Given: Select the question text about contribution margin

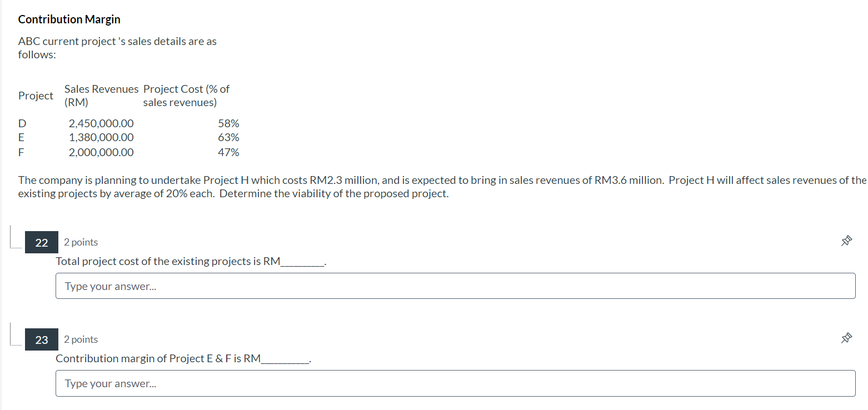Looking at the screenshot, I should [183, 358].
